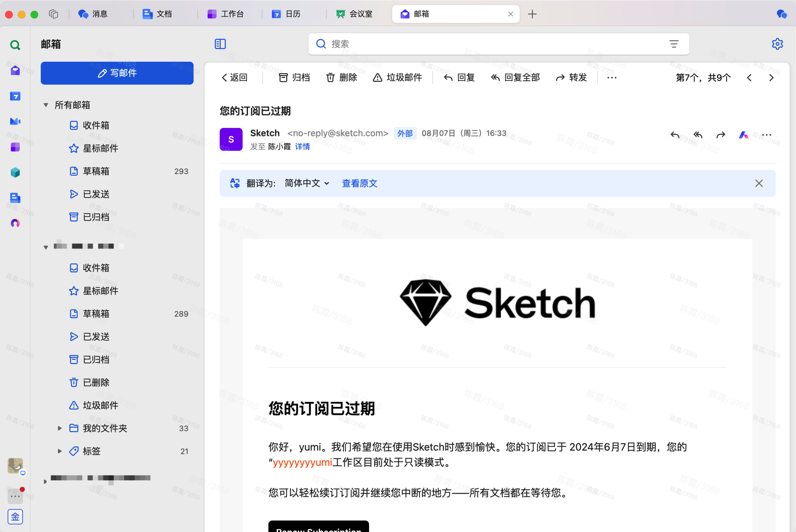Open the docs icon in left rail
Screen dimensions: 796x532
coord(15,198)
